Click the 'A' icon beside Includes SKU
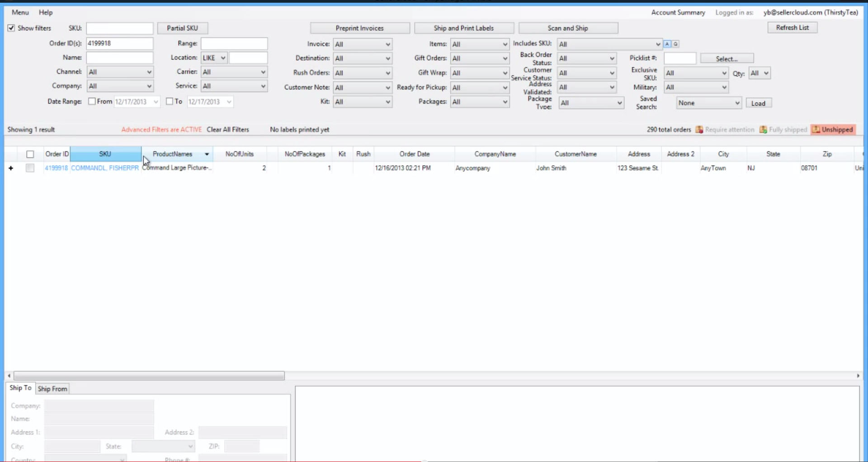Image resolution: width=868 pixels, height=462 pixels. [667, 44]
